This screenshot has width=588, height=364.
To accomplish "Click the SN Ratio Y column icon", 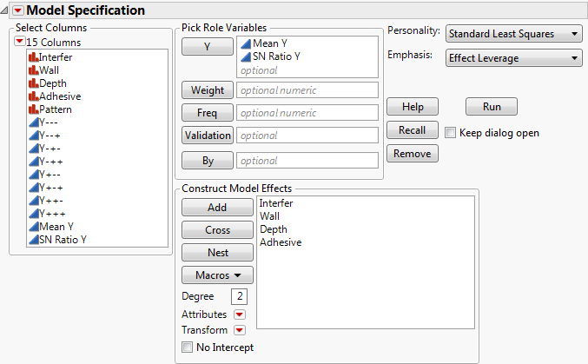I will (x=33, y=240).
